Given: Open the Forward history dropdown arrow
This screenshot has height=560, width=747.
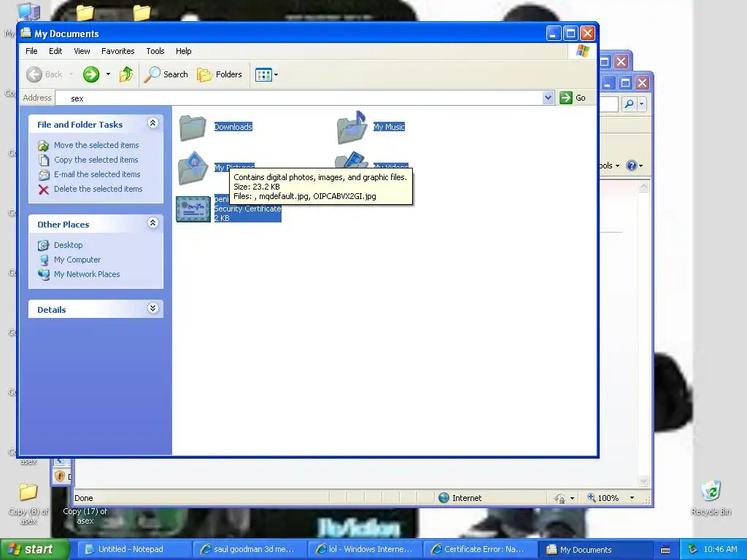Looking at the screenshot, I should [108, 74].
